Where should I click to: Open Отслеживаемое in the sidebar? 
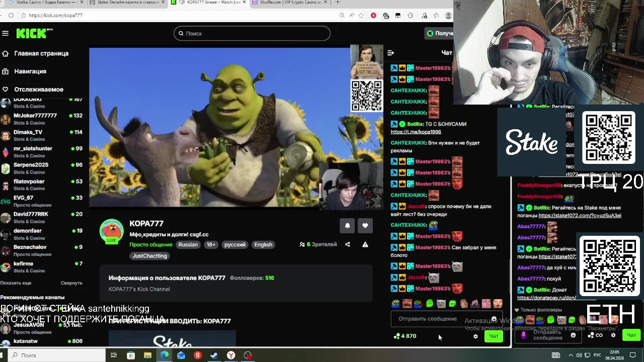point(33,89)
